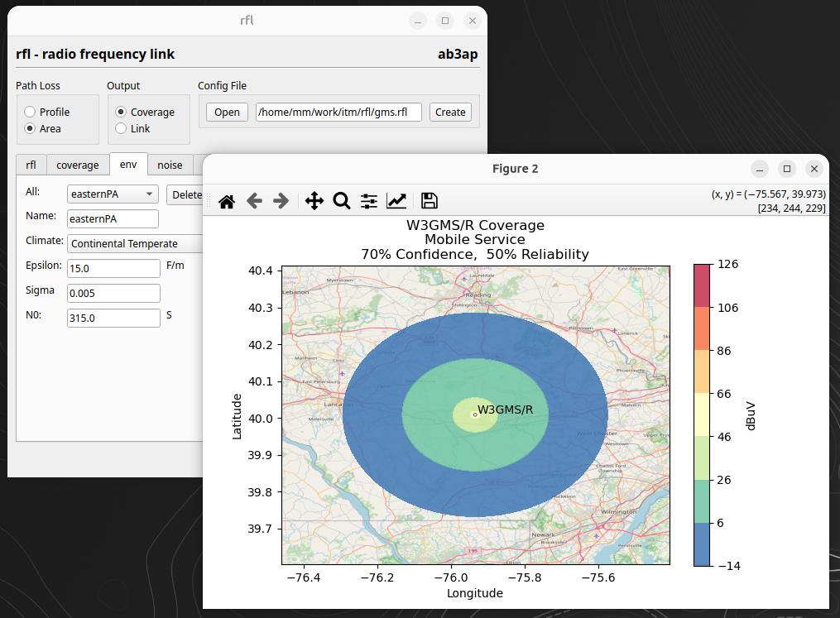Select the Profile radio button
Image resolution: width=840 pixels, height=618 pixels.
(x=31, y=112)
